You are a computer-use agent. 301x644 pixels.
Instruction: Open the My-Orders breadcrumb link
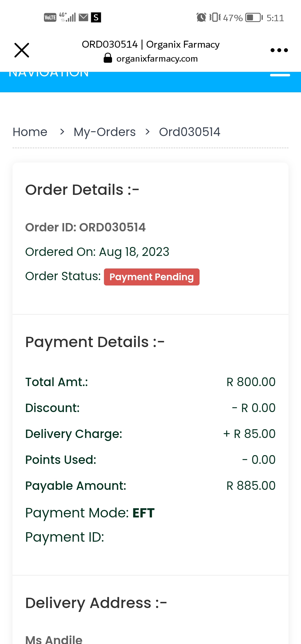(x=105, y=132)
